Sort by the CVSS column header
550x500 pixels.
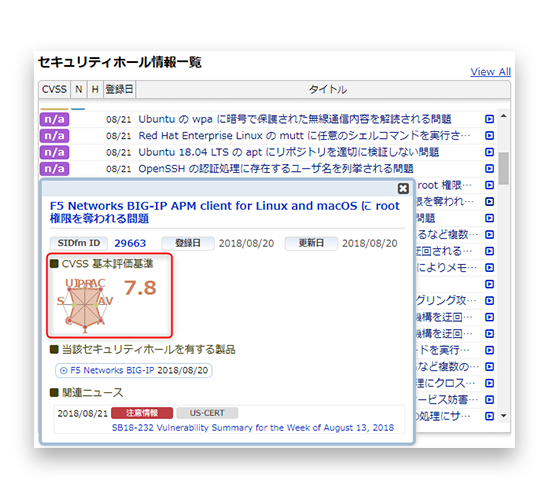click(x=54, y=89)
